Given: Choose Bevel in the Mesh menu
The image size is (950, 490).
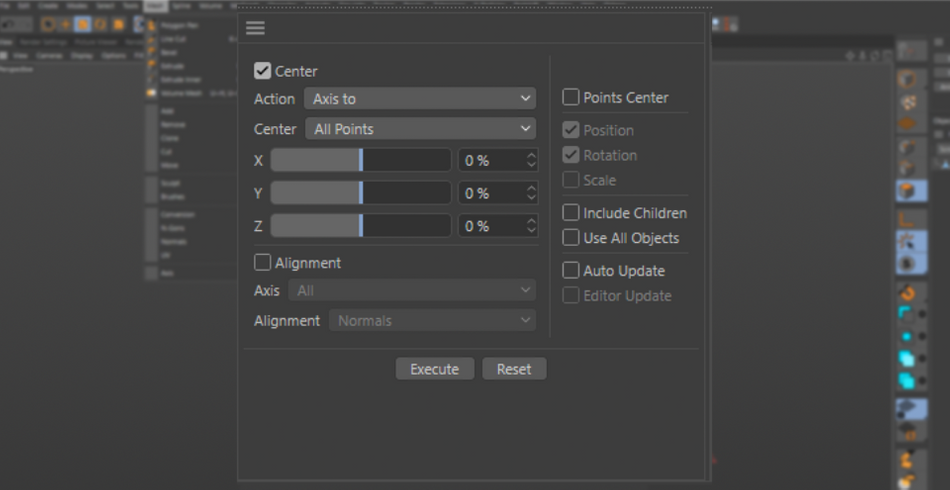Looking at the screenshot, I should (169, 53).
